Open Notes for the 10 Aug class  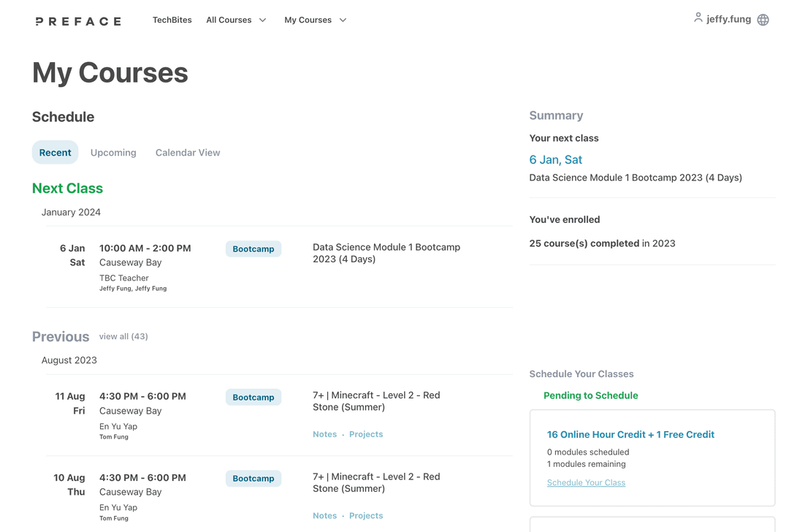click(324, 515)
